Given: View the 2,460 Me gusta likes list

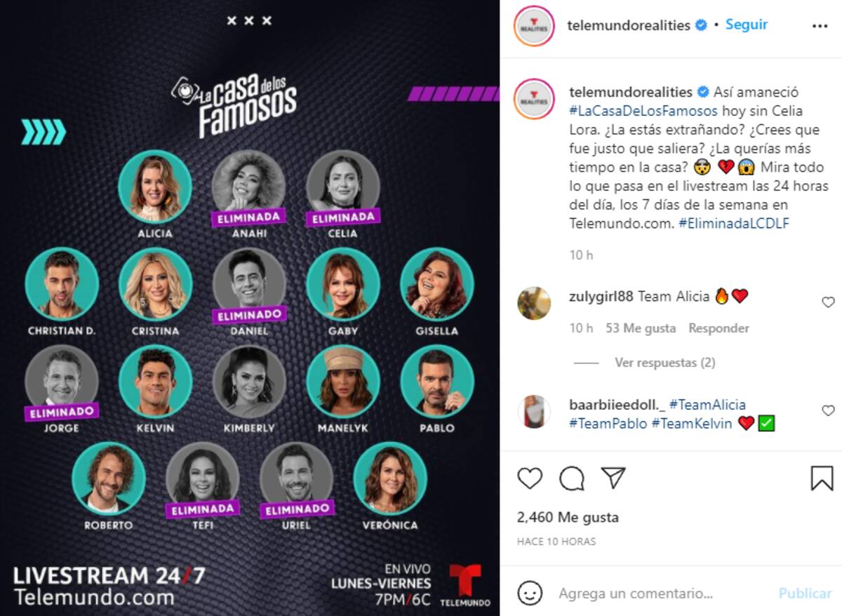Looking at the screenshot, I should (568, 518).
